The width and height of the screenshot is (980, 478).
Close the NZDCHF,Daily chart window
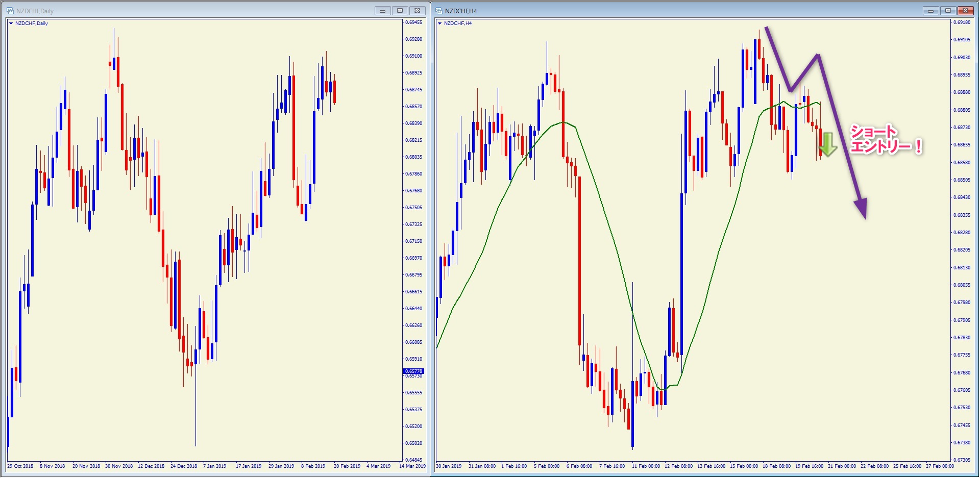click(x=417, y=11)
